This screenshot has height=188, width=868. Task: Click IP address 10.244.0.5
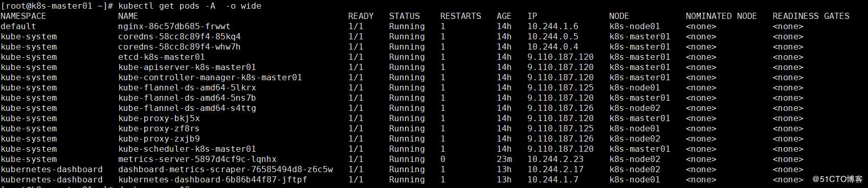(553, 37)
